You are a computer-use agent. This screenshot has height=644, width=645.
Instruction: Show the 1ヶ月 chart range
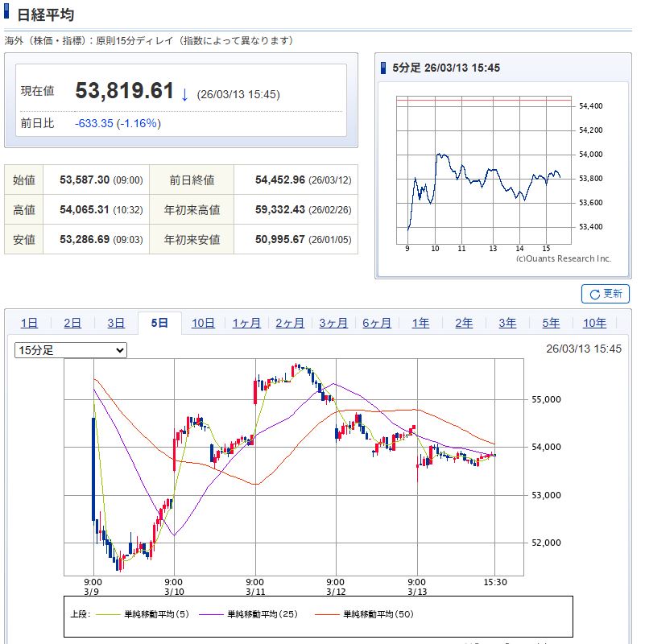pyautogui.click(x=246, y=323)
